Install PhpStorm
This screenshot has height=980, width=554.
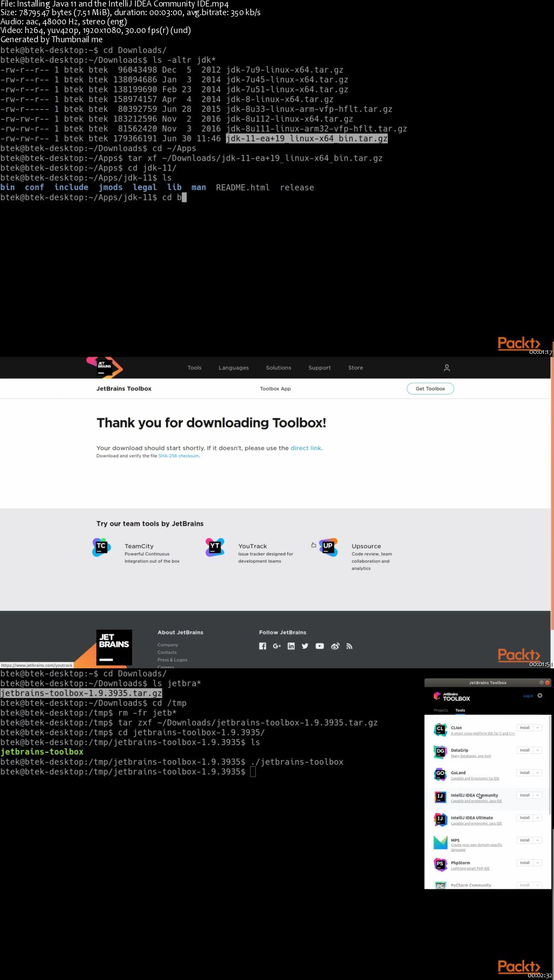[525, 863]
